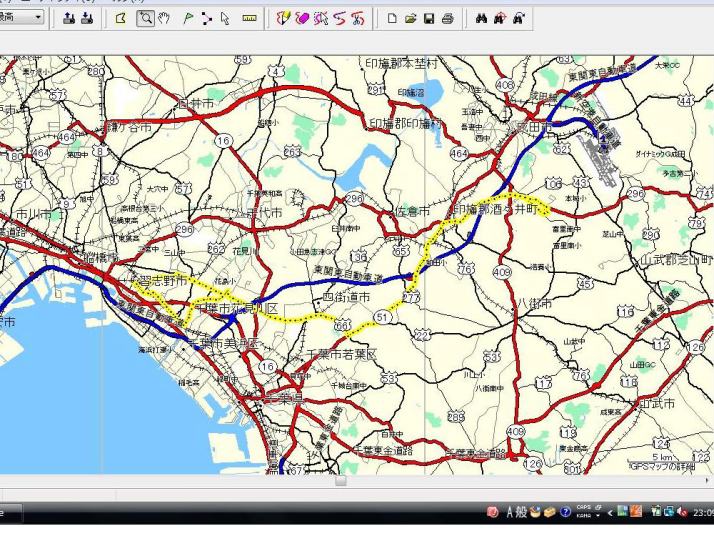Expand hidden tray icons chevron
This screenshot has height=536, width=714.
click(610, 513)
